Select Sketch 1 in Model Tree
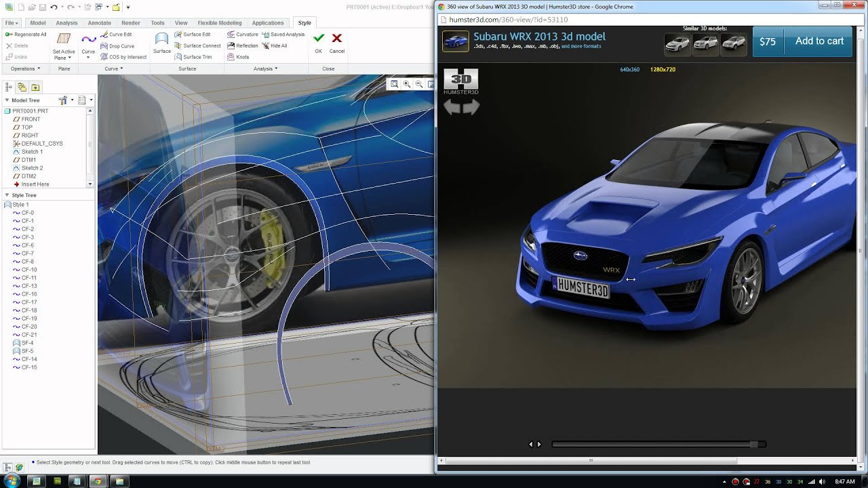The height and width of the screenshot is (488, 868). point(32,152)
